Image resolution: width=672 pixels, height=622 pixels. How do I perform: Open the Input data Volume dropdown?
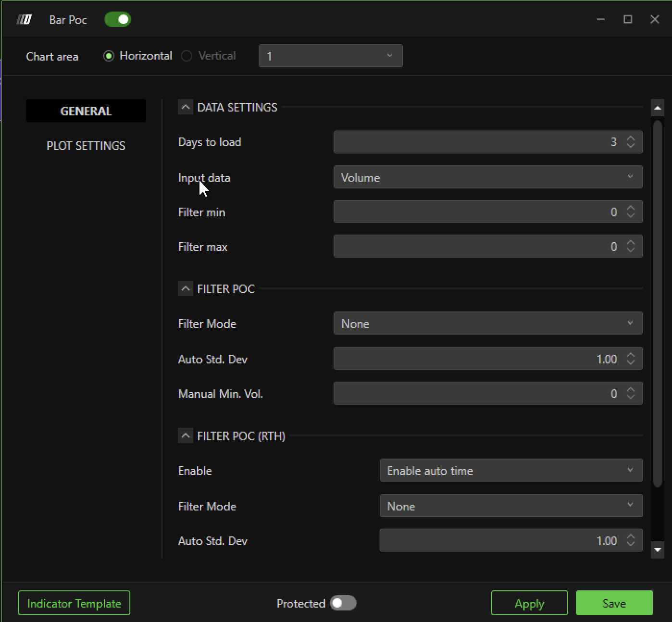(x=487, y=177)
